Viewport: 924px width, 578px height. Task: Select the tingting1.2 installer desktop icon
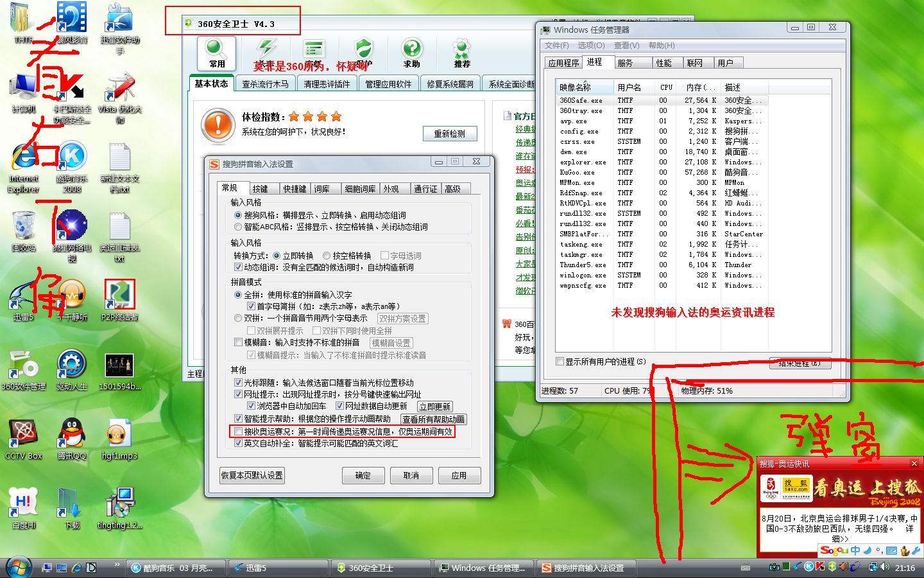pos(119,509)
